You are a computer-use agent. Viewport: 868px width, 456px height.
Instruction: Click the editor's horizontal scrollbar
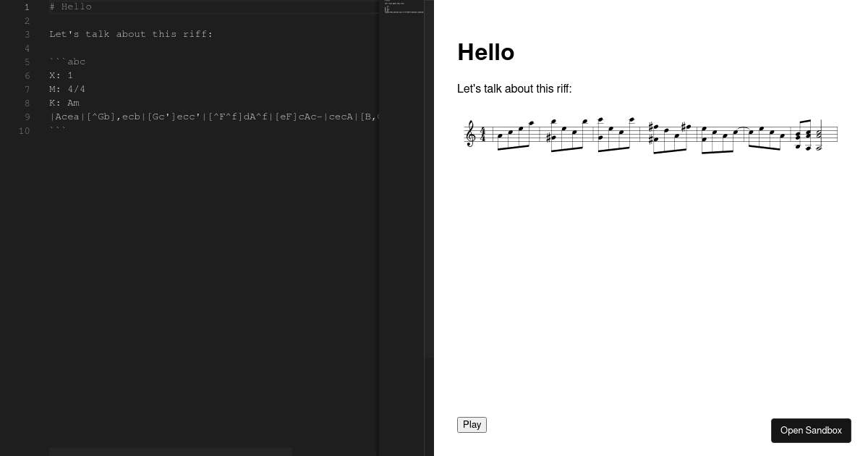coord(171,452)
